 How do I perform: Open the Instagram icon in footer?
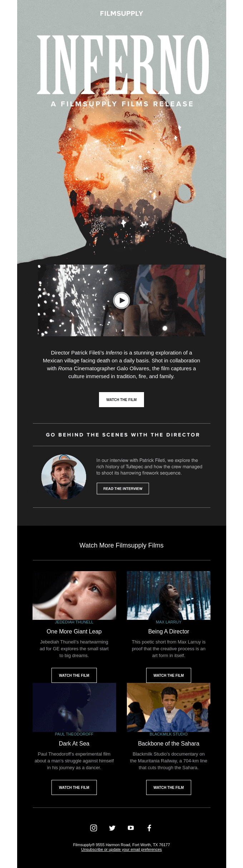tap(94, 828)
